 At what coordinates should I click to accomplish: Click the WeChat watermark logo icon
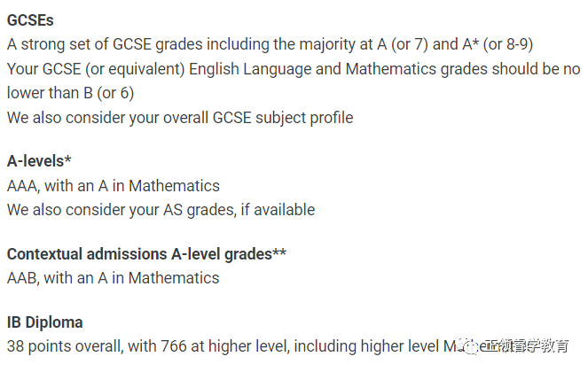[467, 345]
